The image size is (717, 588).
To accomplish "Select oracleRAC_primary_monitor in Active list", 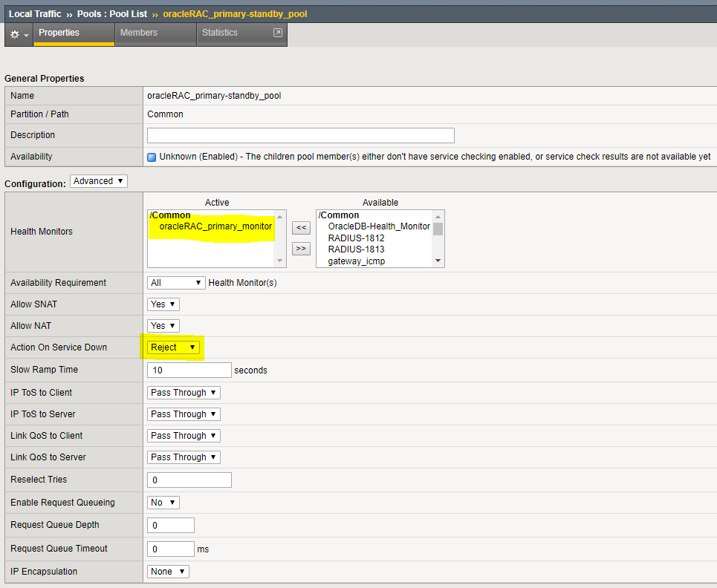I will tap(215, 226).
